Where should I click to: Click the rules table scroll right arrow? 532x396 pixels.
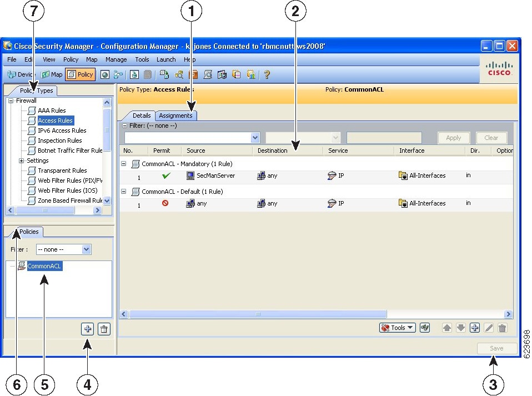pyautogui.click(x=508, y=314)
